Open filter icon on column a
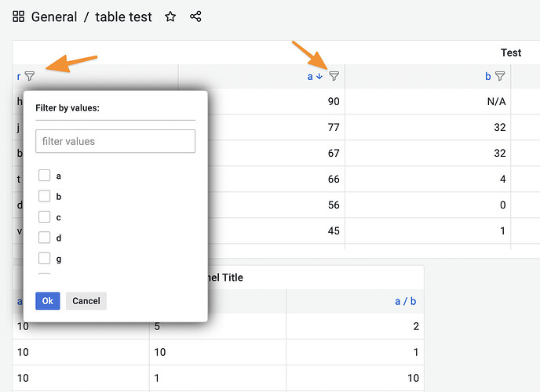 coord(334,76)
